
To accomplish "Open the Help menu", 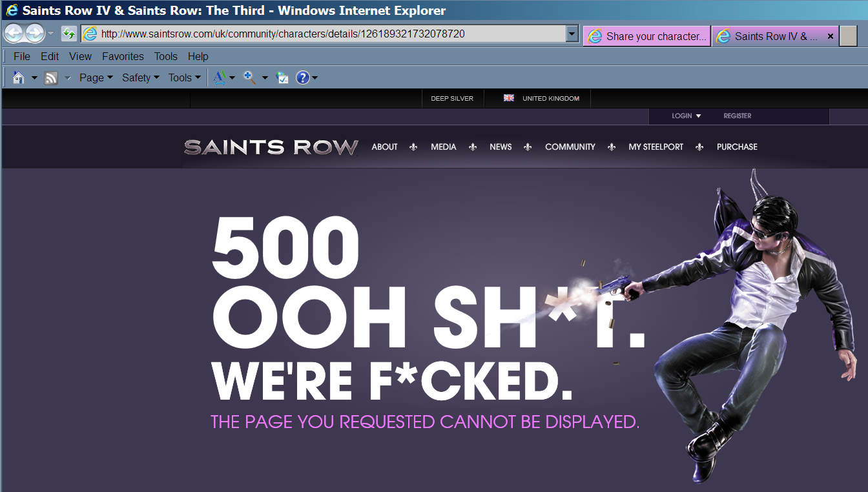I will 198,56.
